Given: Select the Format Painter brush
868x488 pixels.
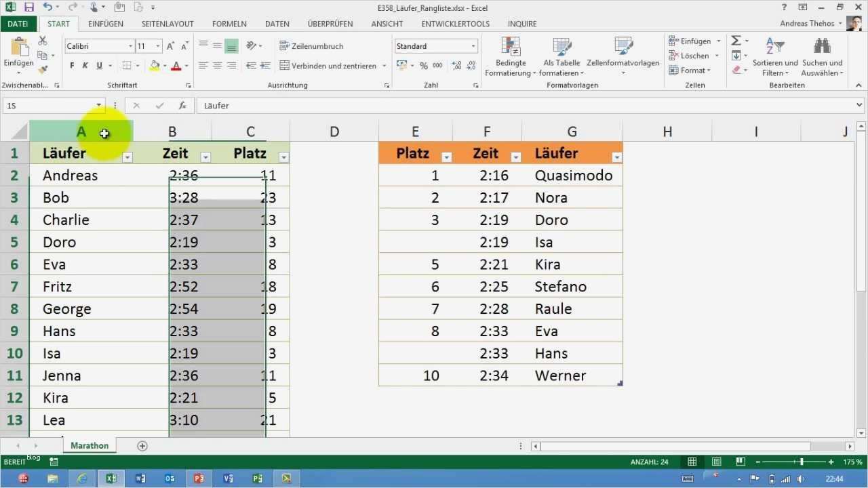Looking at the screenshot, I should 43,69.
